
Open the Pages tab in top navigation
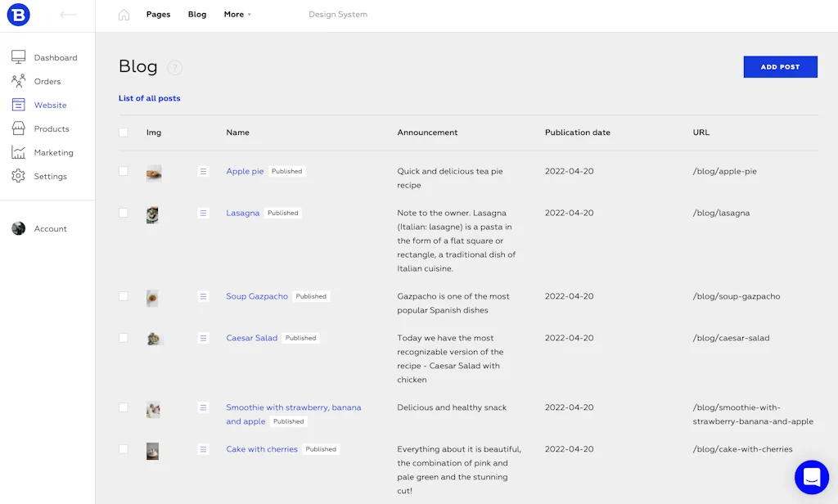tap(158, 15)
